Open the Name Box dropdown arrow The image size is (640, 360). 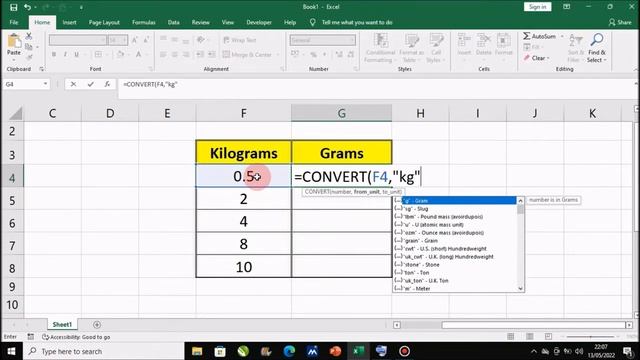(x=45, y=84)
